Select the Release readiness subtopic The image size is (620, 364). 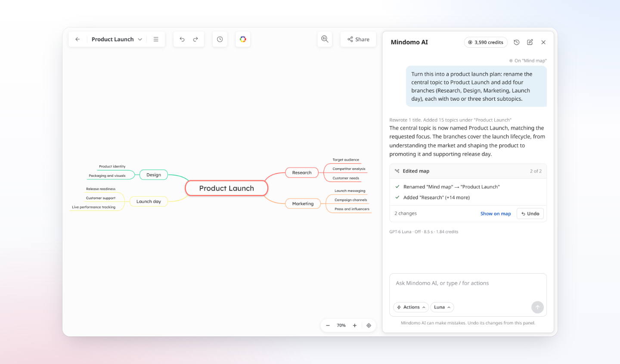tap(101, 189)
